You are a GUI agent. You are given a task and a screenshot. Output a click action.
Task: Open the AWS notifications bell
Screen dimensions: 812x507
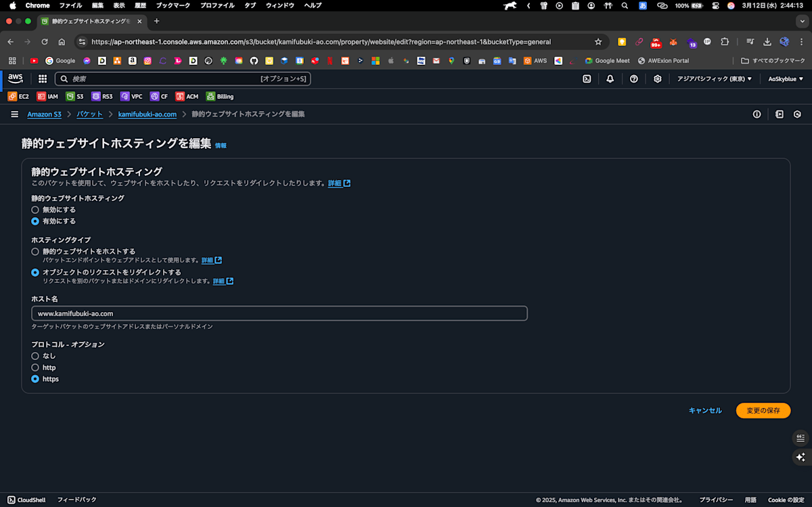click(x=610, y=79)
